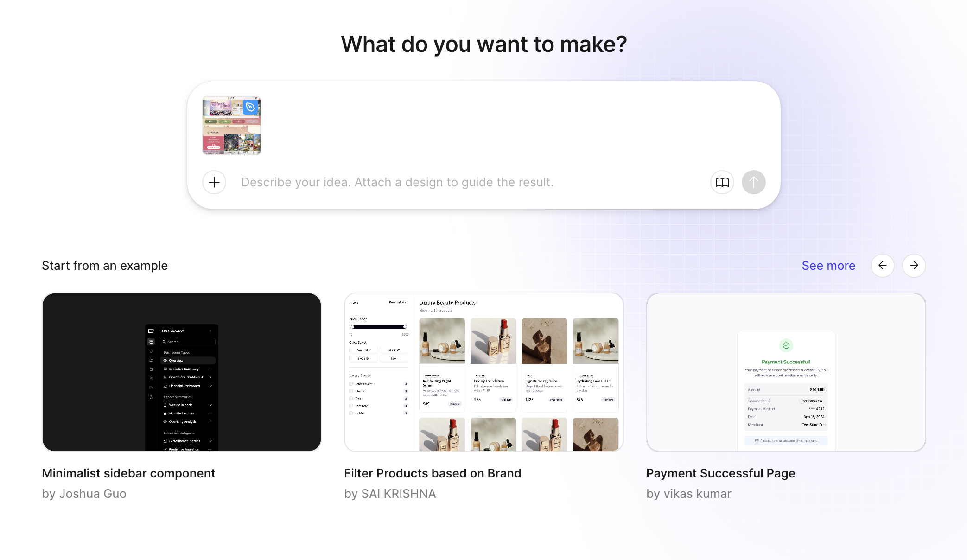Click the Payment Successful Page title
Image resolution: width=967 pixels, height=560 pixels.
pos(720,473)
